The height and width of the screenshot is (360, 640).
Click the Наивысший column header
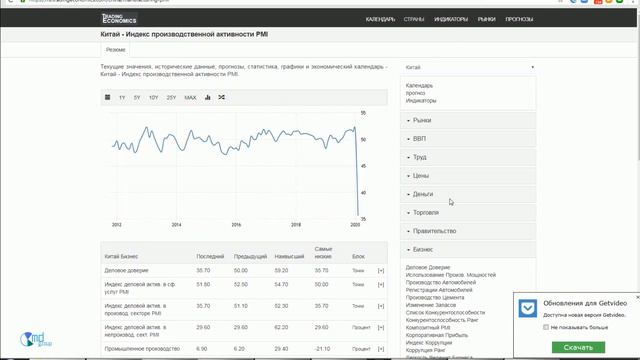[289, 256]
